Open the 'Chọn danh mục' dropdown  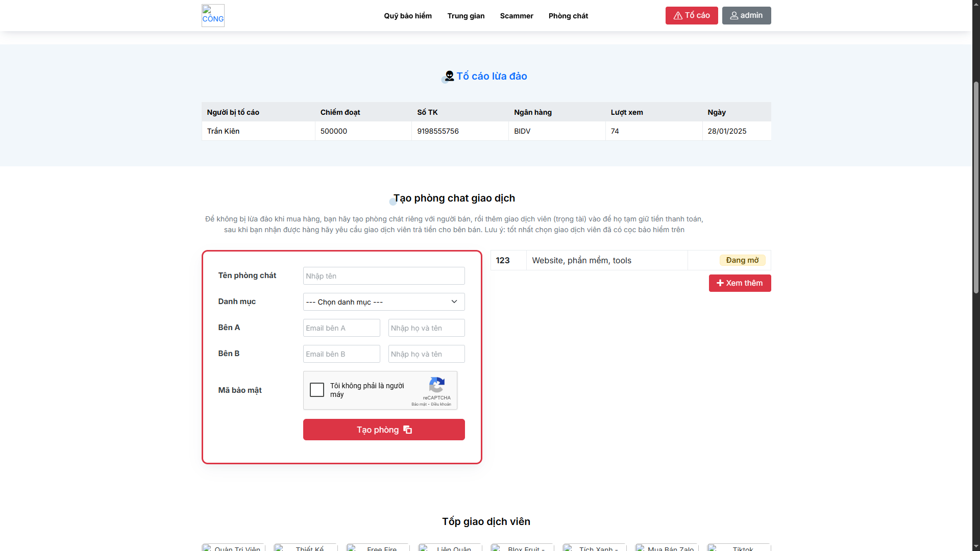click(x=383, y=302)
